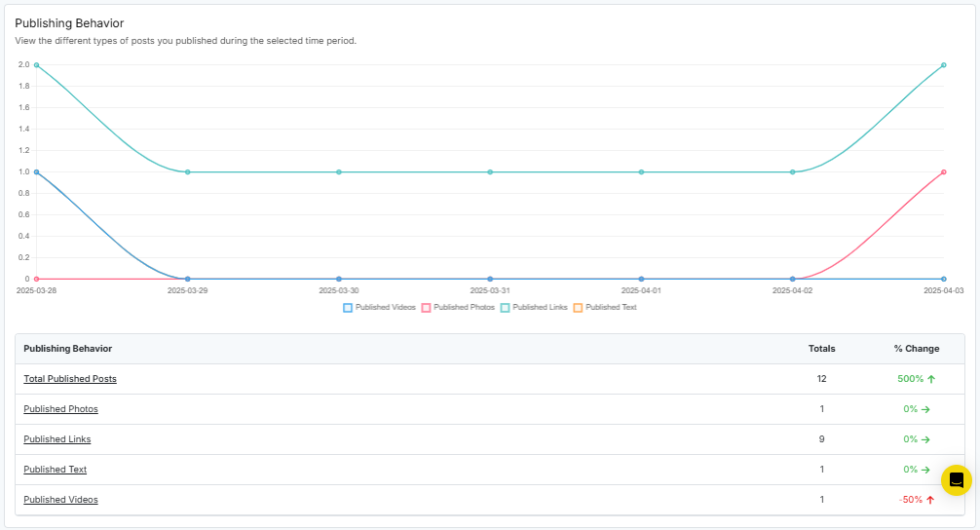Click the -50% change value in Published Videos row
This screenshot has height=530, width=980.
pyautogui.click(x=917, y=500)
